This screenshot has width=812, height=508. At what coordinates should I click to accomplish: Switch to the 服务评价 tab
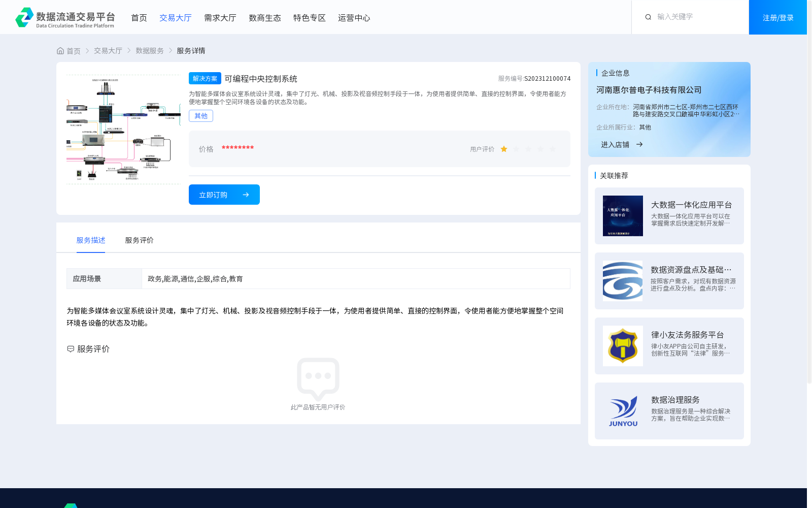pyautogui.click(x=140, y=240)
